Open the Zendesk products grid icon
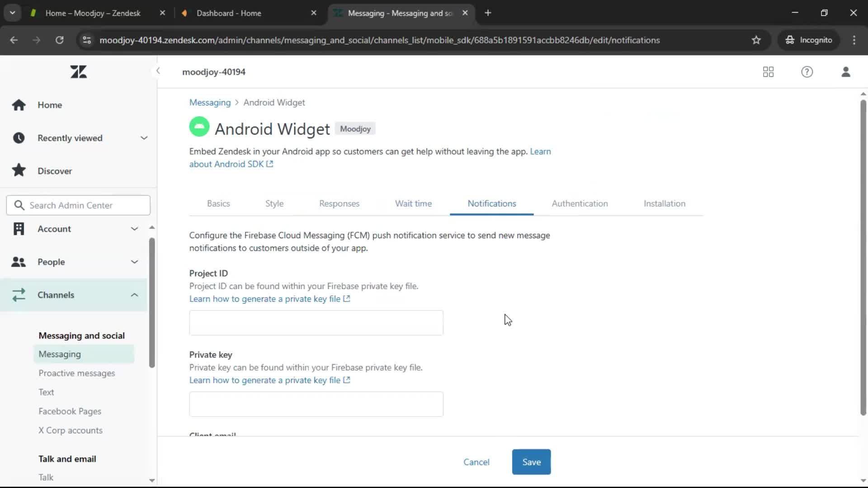 click(x=768, y=72)
